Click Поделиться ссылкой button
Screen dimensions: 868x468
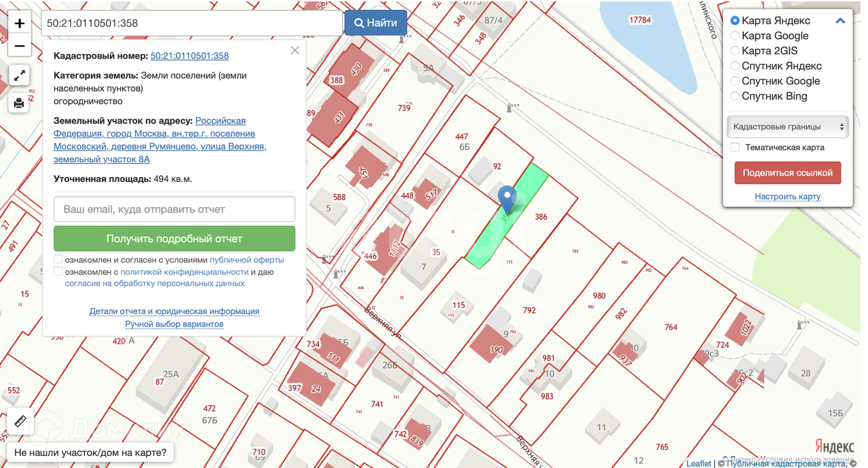pyautogui.click(x=787, y=173)
